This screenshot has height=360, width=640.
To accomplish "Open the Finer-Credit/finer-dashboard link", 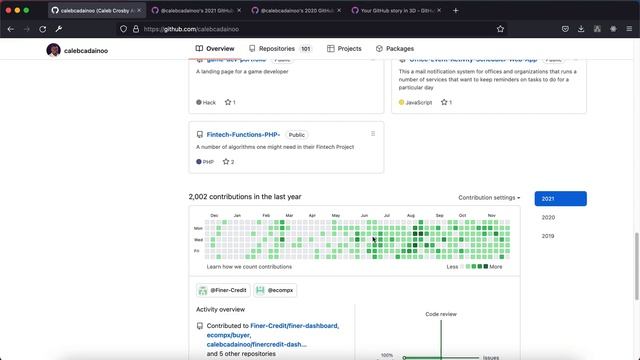I will 294,326.
